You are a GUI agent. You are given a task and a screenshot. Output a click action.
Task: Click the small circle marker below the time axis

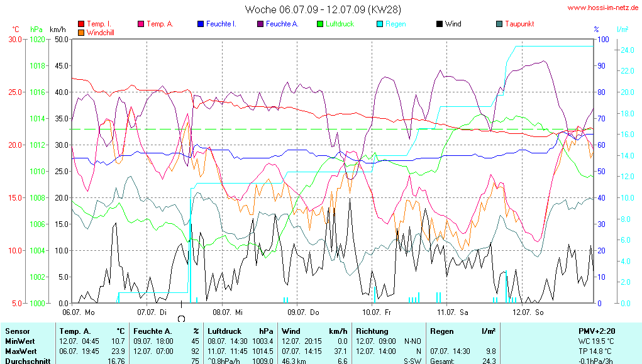point(182,319)
